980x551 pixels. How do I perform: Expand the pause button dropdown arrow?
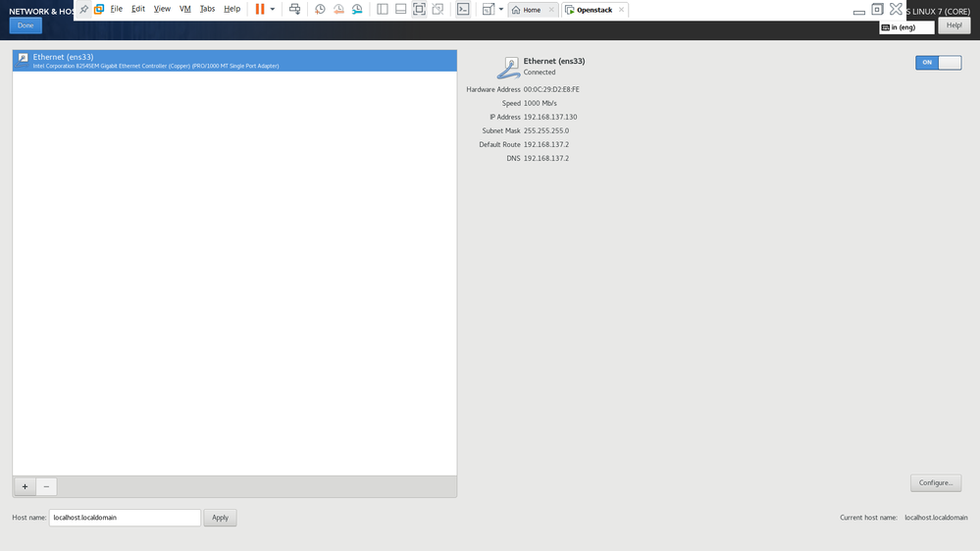click(273, 9)
